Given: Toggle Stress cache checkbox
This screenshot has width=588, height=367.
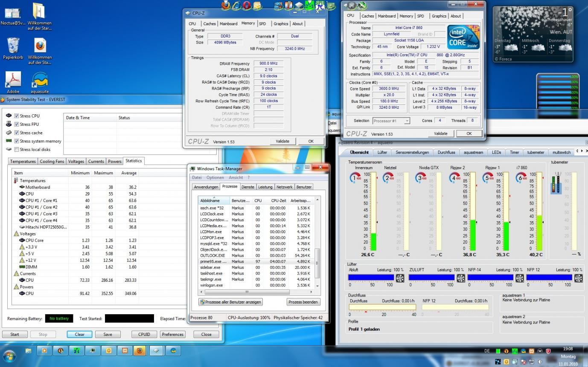Looking at the screenshot, I should [16, 133].
